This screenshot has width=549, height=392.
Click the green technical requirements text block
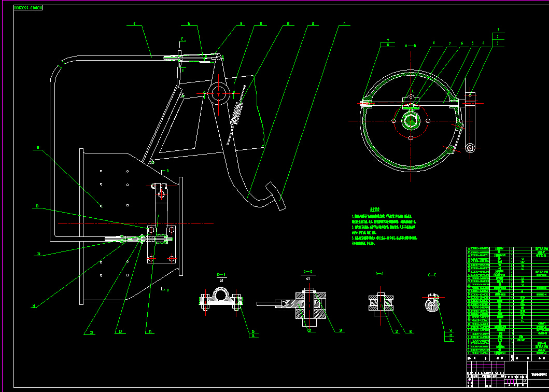pyautogui.click(x=385, y=227)
